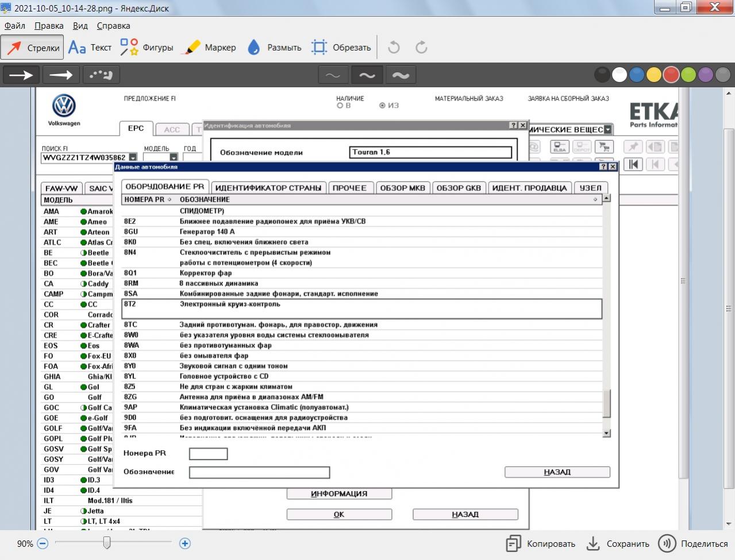Click the ELBA icon in ETKA toolbar
735x560 pixels.
(560, 147)
